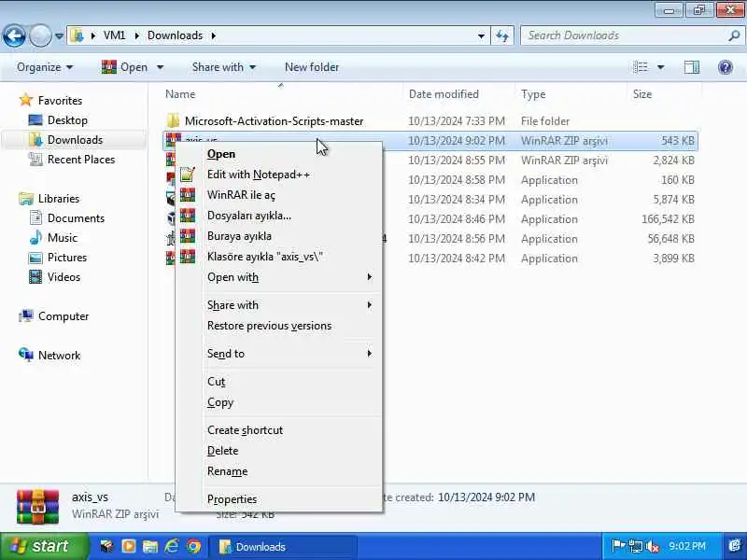Expand the Open button dropdown arrow
This screenshot has height=560, width=747.
click(x=160, y=67)
